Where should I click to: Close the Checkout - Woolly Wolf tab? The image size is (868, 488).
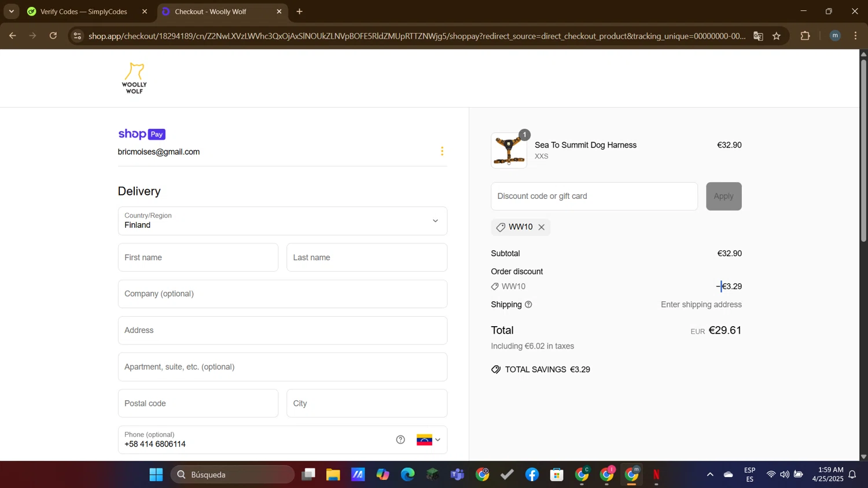(279, 12)
